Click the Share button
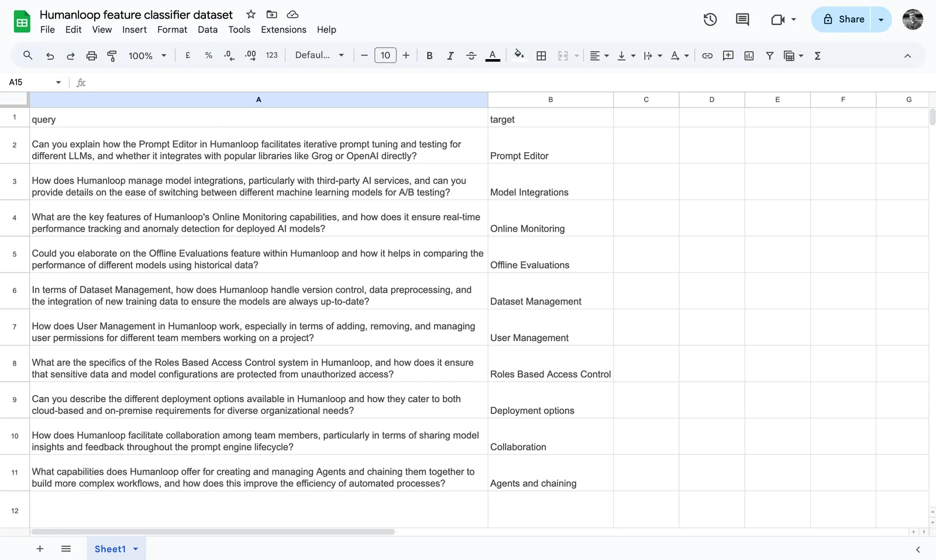 point(841,19)
